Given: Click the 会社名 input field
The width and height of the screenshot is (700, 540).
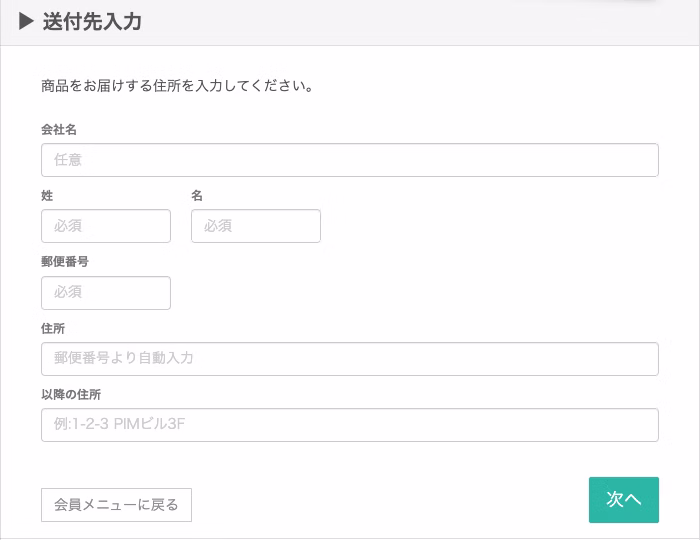Looking at the screenshot, I should click(x=350, y=160).
